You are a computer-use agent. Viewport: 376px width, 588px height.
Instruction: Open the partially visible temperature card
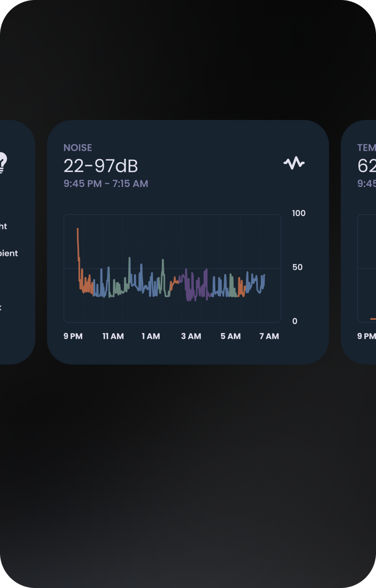pyautogui.click(x=359, y=242)
